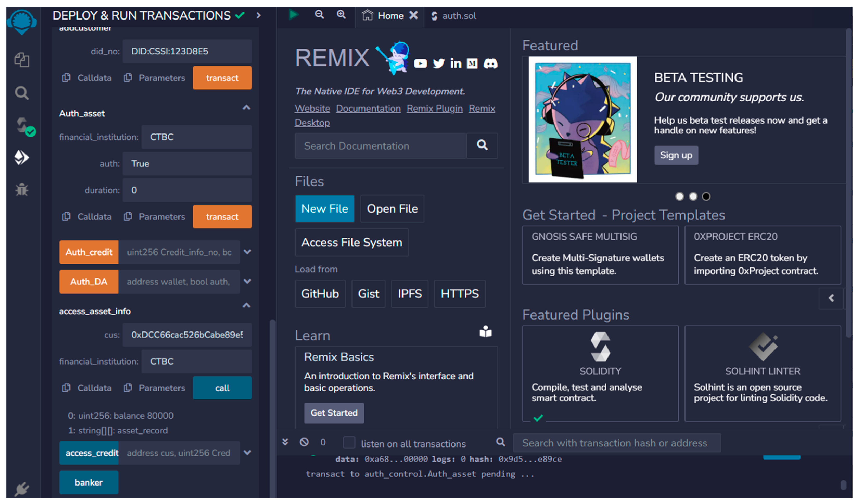Image resolution: width=858 pixels, height=504 pixels.
Task: Copy Calldata icon under Auth_asset
Action: [66, 216]
